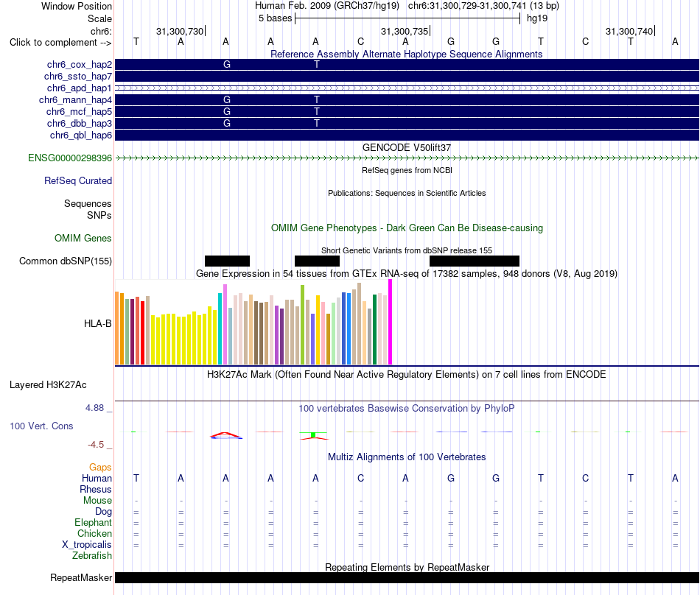Screen dimensions: 700x595
Task: Open the chr6_ssto_hap7 track label
Action: [78, 77]
